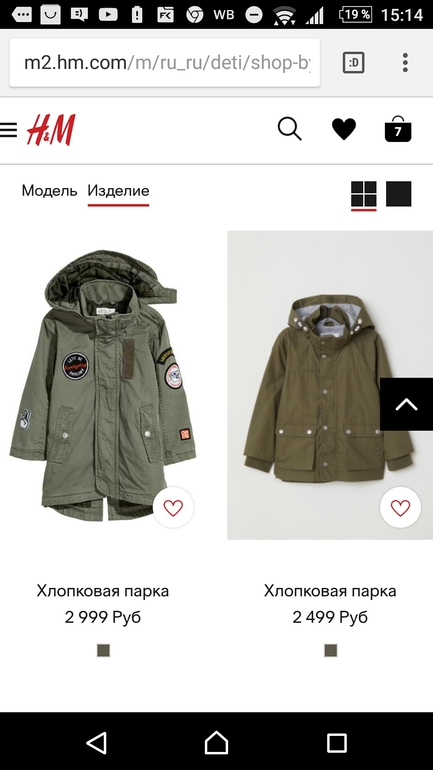Open left Хлопковая парка product link

click(x=103, y=591)
